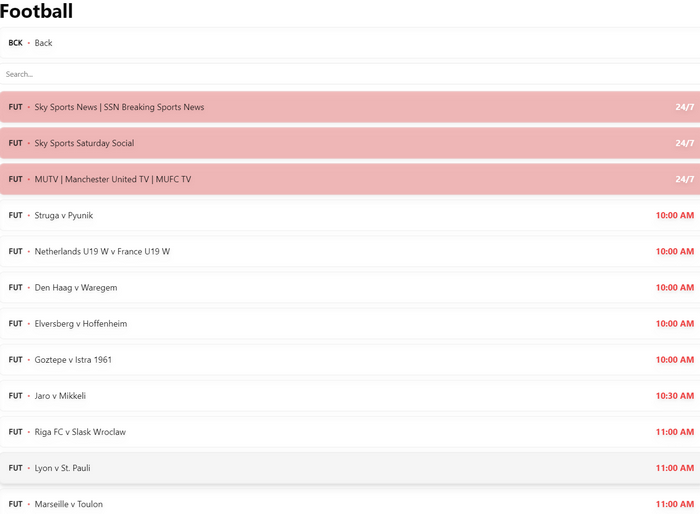700x514 pixels.
Task: Click FUT tag on Sky Sports Saturday Social row
Action: [x=15, y=143]
